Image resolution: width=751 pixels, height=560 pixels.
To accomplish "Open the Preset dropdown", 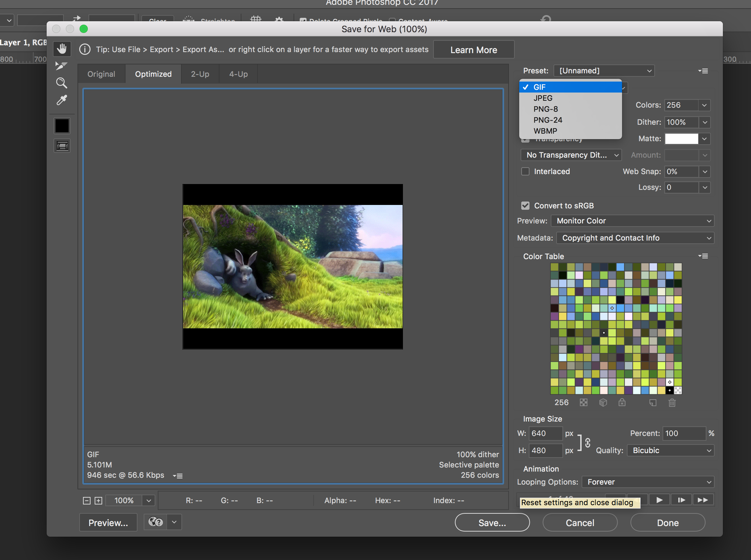I will tap(604, 71).
